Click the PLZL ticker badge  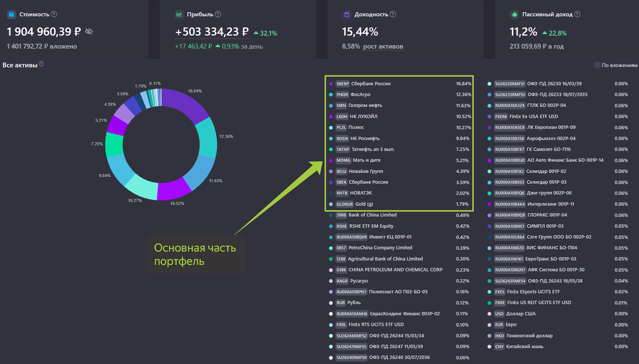pyautogui.click(x=341, y=128)
